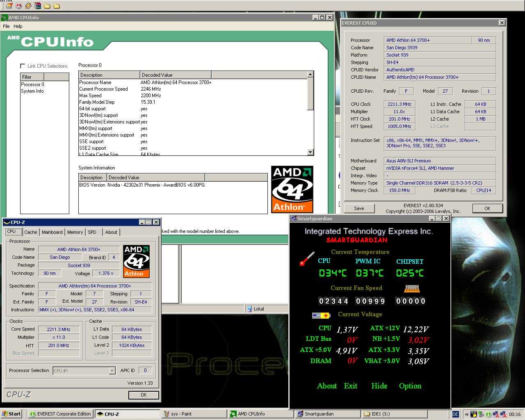Click the DE language indicator in the taskbar
This screenshot has height=420, width=525.
point(455,414)
